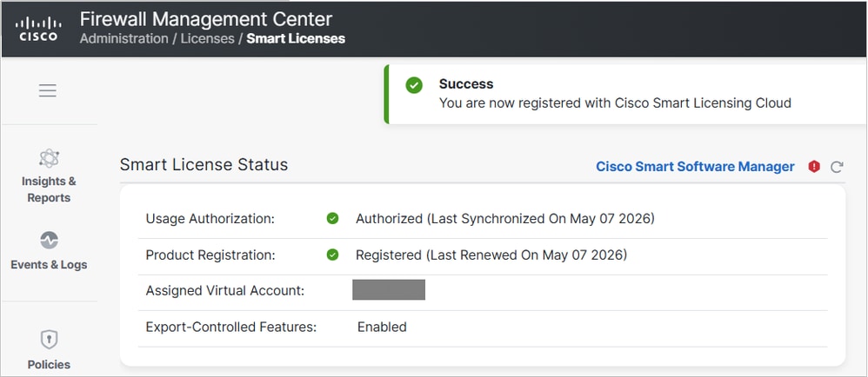Open Policies menu label
Screen dimensions: 868x377
pos(49,364)
